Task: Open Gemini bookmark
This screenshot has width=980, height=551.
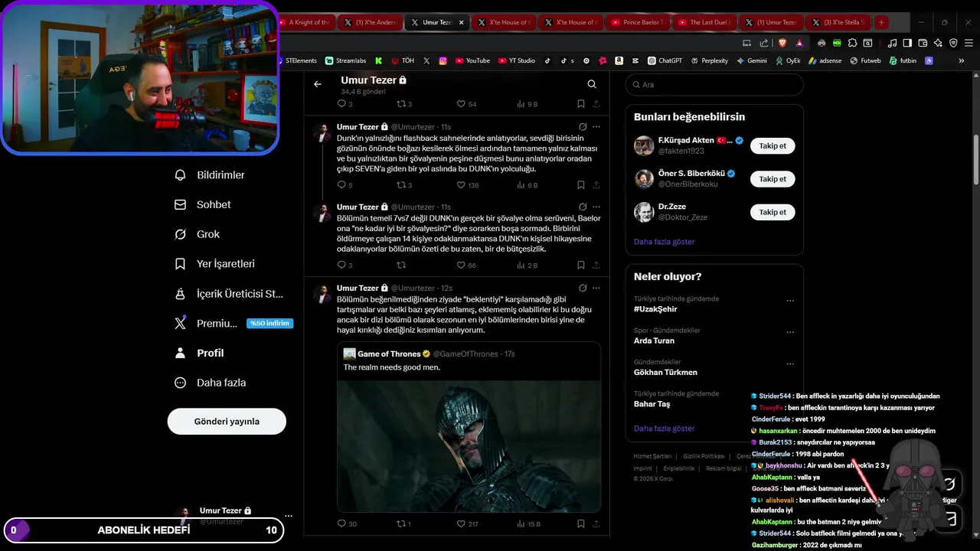Action: (751, 60)
